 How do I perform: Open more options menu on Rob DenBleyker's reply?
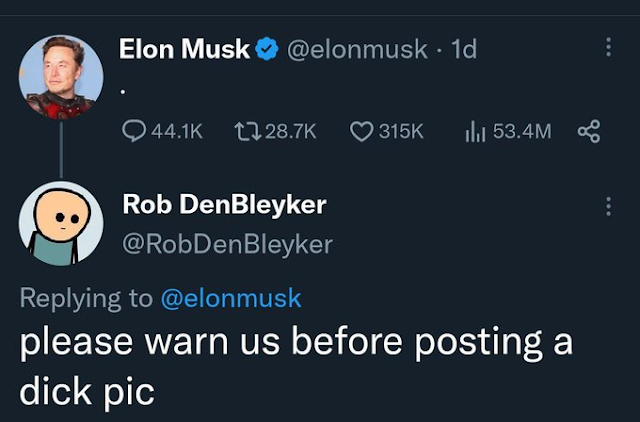(609, 206)
